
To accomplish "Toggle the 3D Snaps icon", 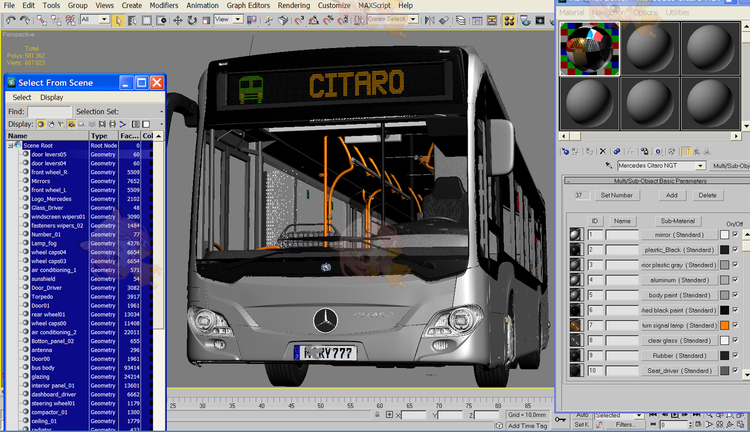I will click(299, 21).
